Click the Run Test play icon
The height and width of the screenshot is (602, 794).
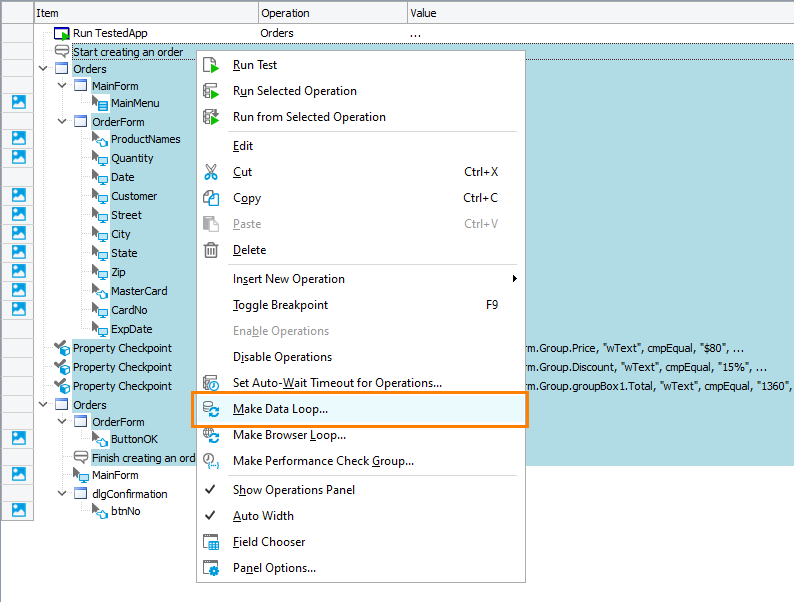[x=211, y=65]
